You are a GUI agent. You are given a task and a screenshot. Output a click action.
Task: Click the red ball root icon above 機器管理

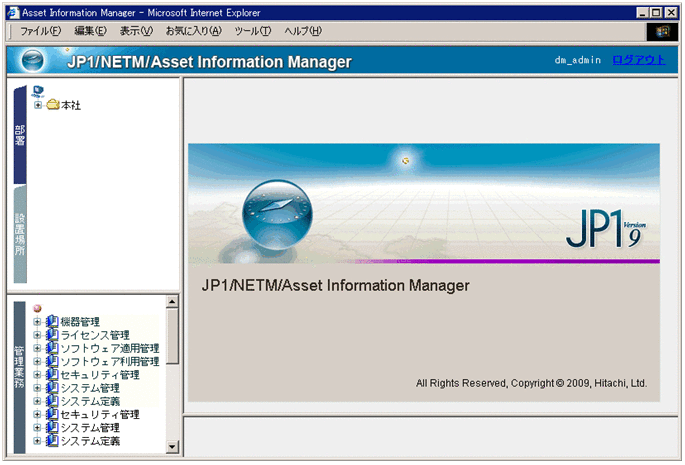pyautogui.click(x=38, y=309)
